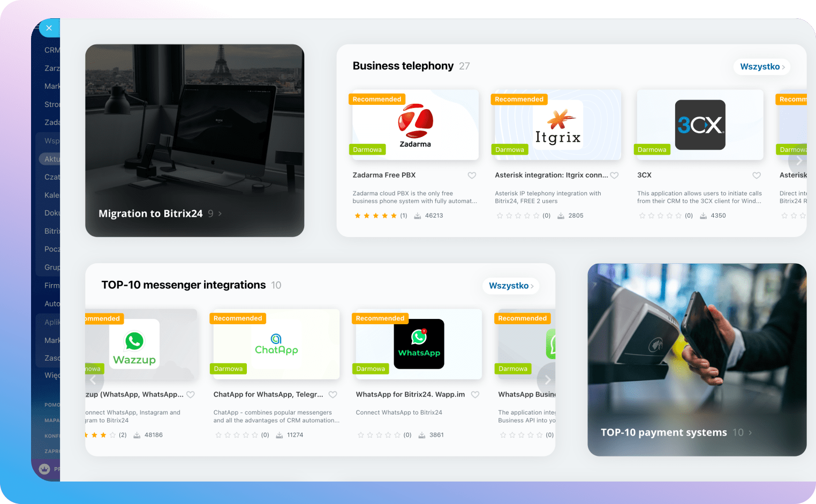The image size is (816, 504).
Task: Click the Zadarma app logo
Action: [x=415, y=125]
